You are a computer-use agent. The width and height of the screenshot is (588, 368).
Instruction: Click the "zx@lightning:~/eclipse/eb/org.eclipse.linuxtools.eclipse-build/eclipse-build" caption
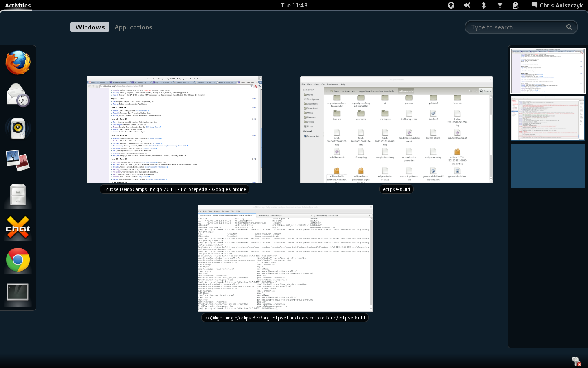(285, 318)
